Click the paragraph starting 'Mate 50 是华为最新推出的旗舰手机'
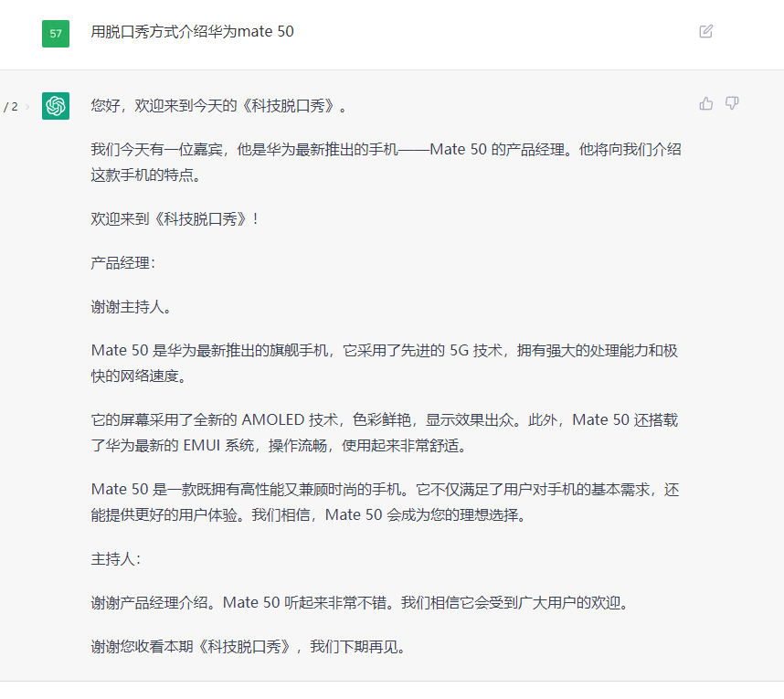The height and width of the screenshot is (699, 784). pos(384,363)
